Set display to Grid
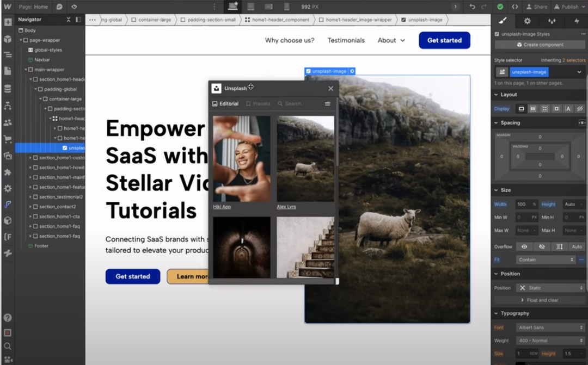 [x=544, y=109]
